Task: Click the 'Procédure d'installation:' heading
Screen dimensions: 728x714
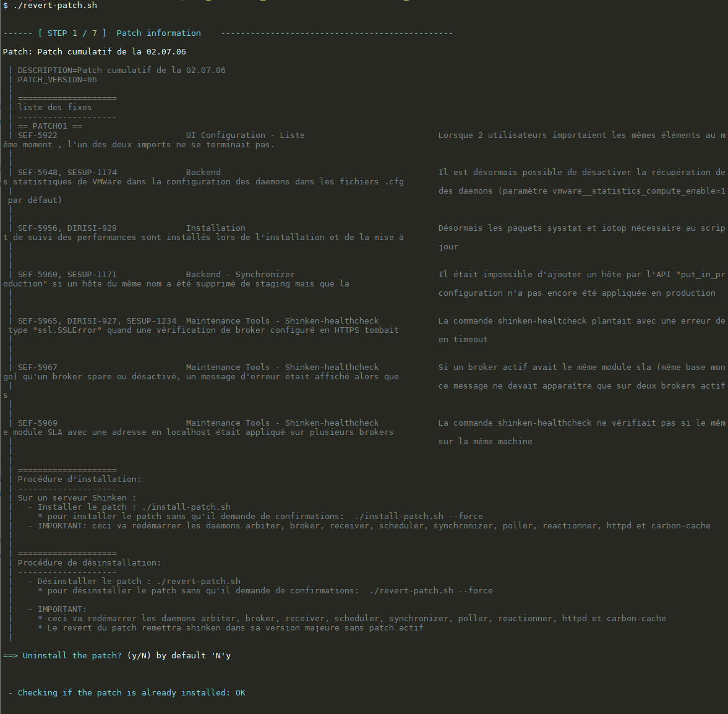Action: point(79,480)
